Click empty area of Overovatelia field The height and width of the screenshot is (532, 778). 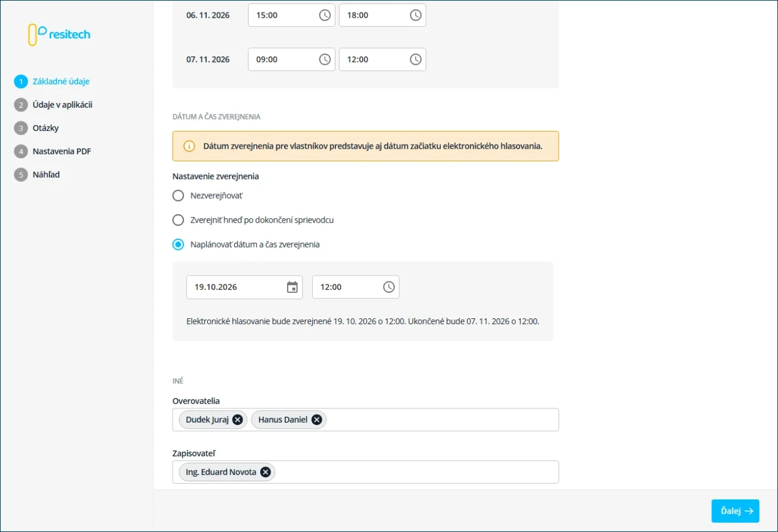pyautogui.click(x=441, y=420)
